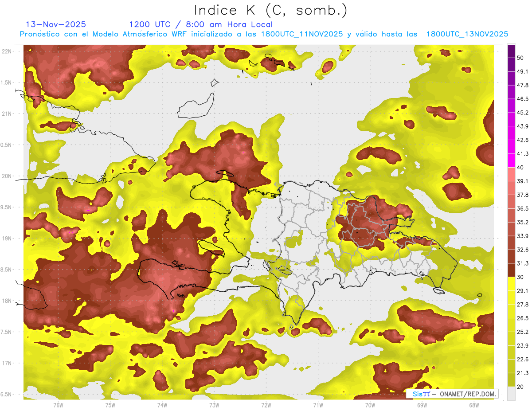The height and width of the screenshot is (411, 532).
Task: Click the "74W" longitude label
Action: 162,405
